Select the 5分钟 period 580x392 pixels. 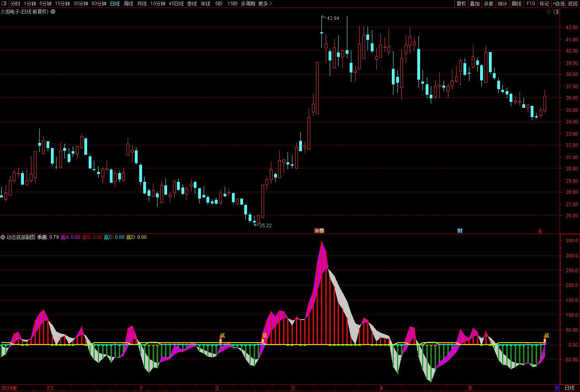pyautogui.click(x=45, y=4)
